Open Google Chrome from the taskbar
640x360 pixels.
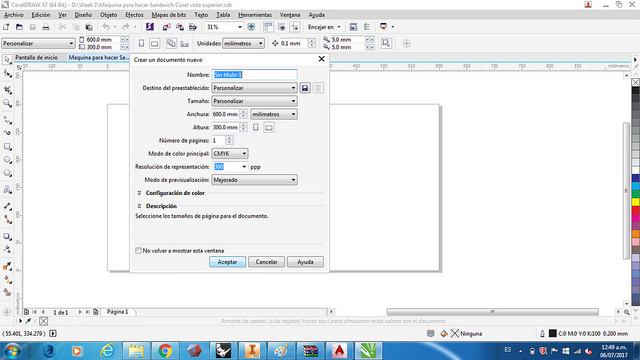pyautogui.click(x=165, y=351)
